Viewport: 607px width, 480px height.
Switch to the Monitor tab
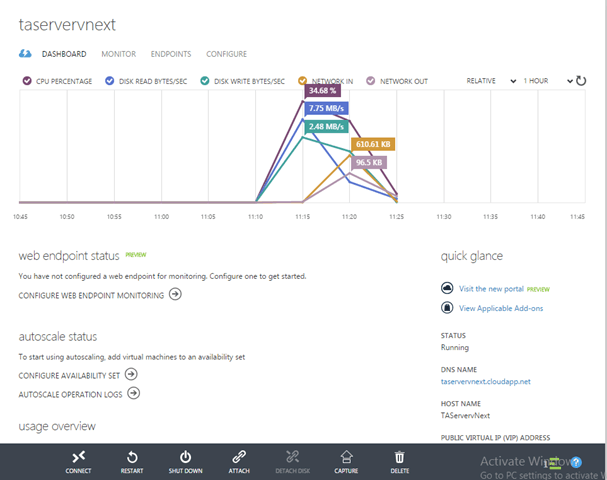point(118,54)
